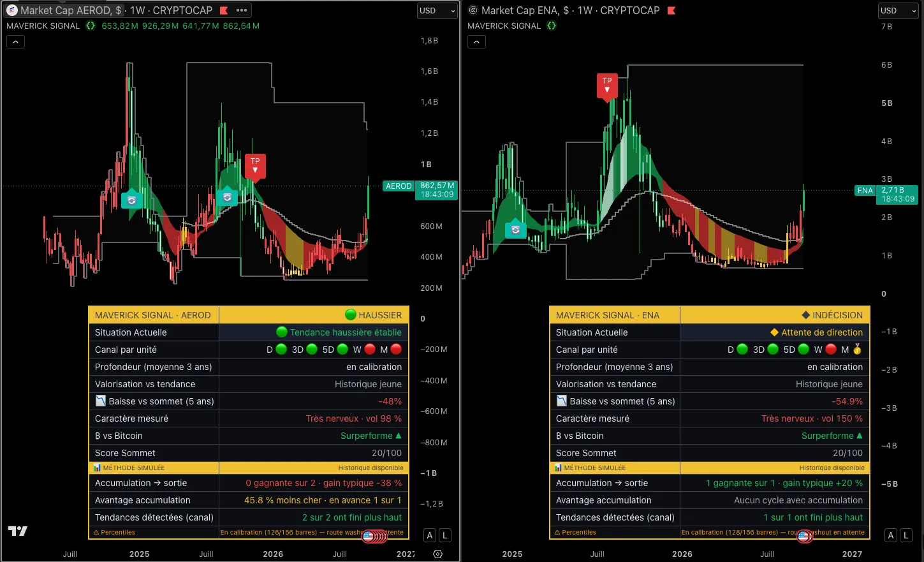Open the US economic events icon, ENA chart
The image size is (924, 562).
(803, 536)
